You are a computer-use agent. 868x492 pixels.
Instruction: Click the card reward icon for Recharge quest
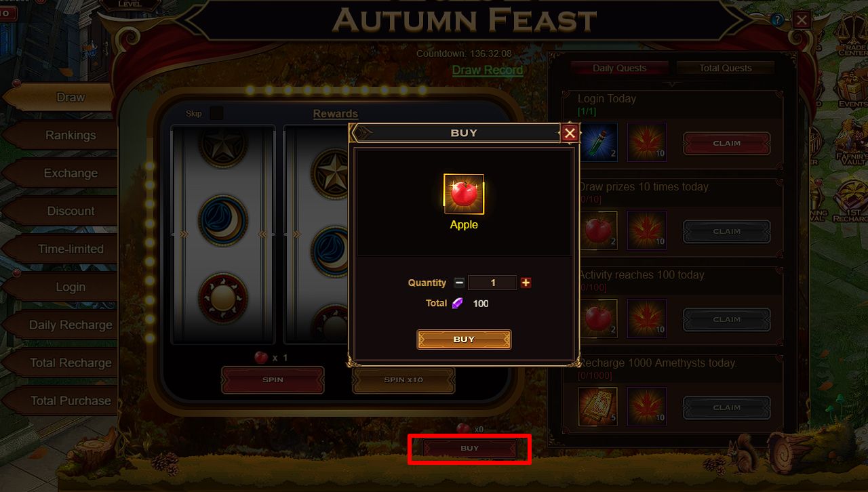click(598, 407)
